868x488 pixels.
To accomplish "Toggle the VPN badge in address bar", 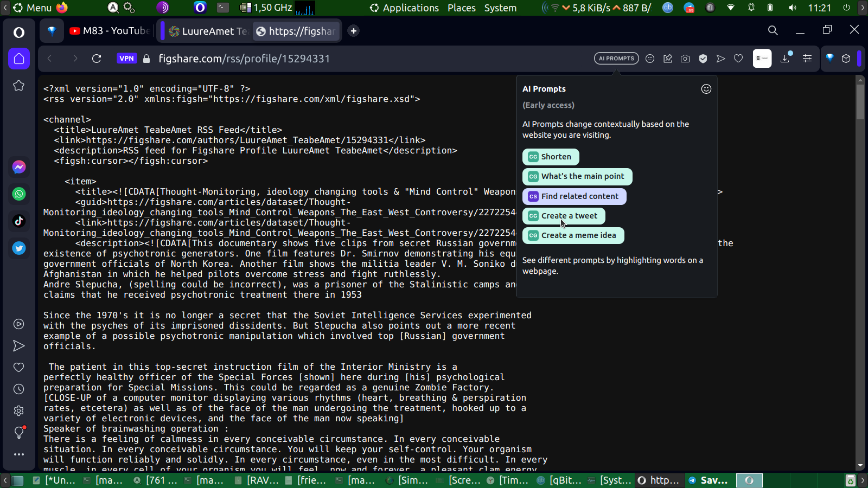I will 126,59.
